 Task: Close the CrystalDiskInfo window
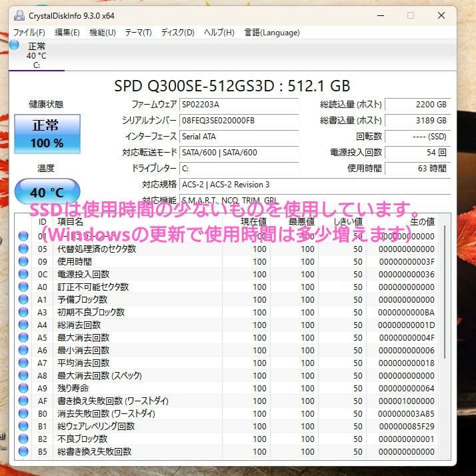441,15
